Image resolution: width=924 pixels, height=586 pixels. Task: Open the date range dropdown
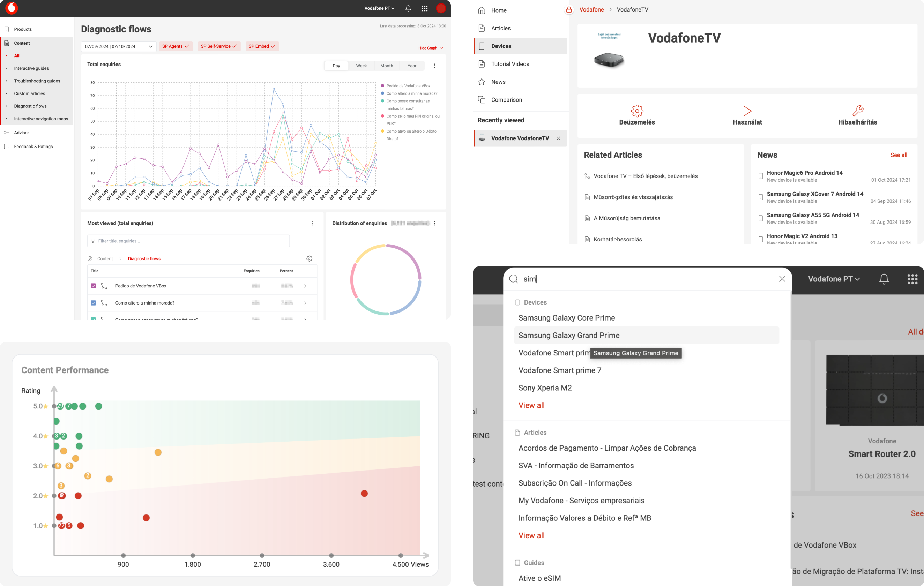(119, 46)
